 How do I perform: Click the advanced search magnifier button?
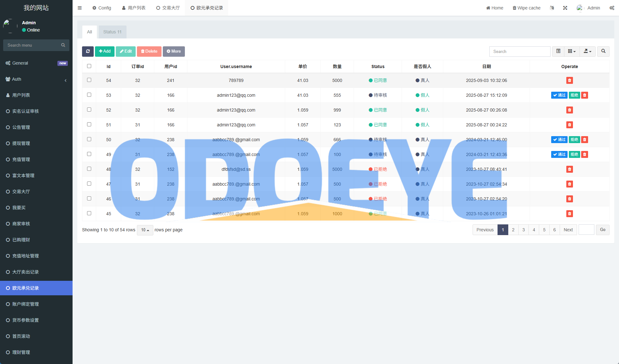(603, 51)
